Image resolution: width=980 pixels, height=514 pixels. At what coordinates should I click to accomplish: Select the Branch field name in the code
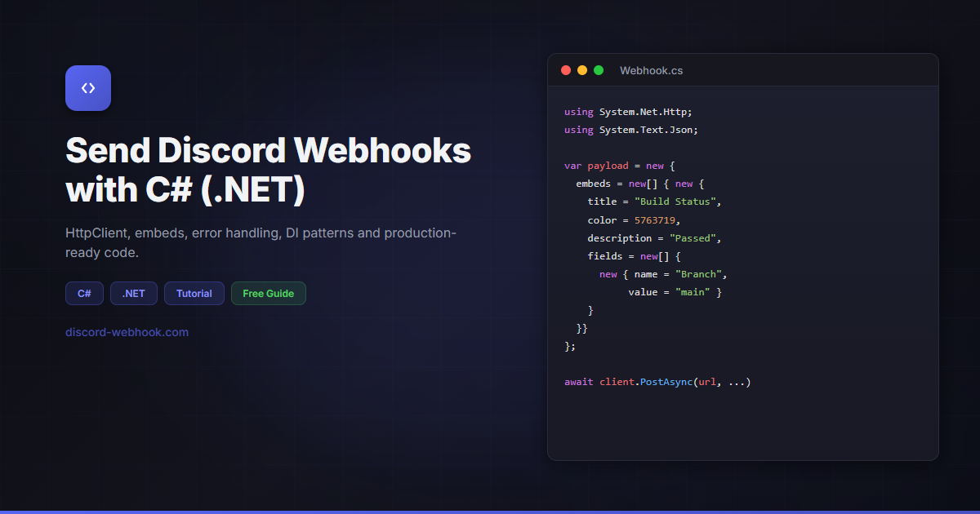(x=698, y=273)
